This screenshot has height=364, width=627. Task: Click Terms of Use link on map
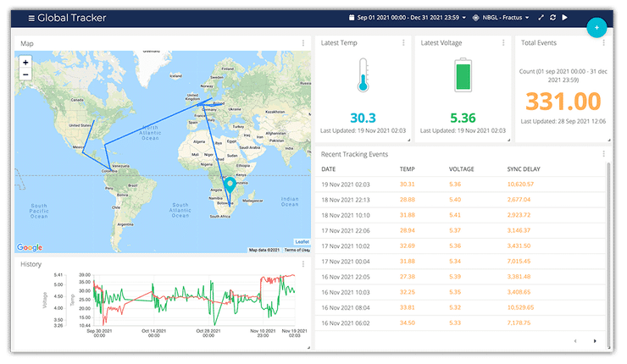[297, 250]
